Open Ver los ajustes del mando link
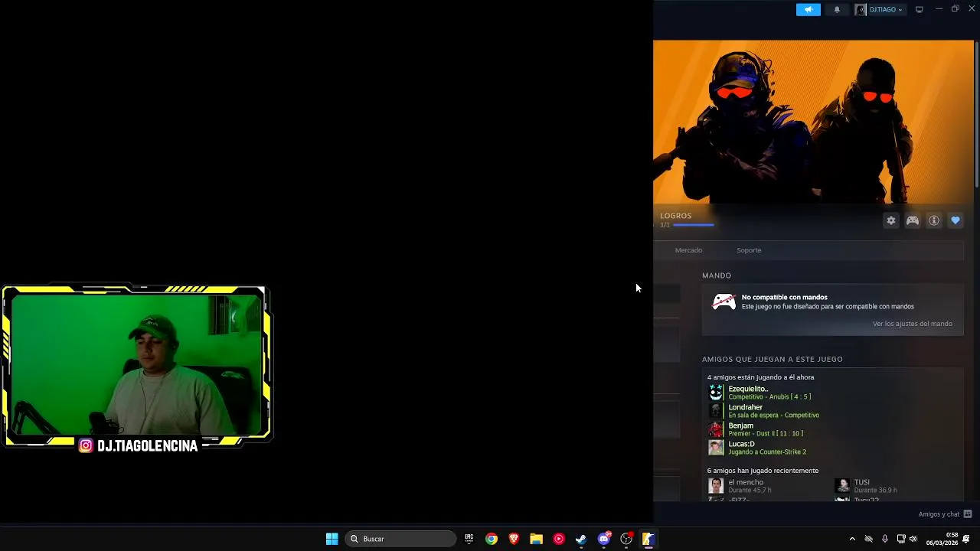980x551 pixels. (x=913, y=324)
